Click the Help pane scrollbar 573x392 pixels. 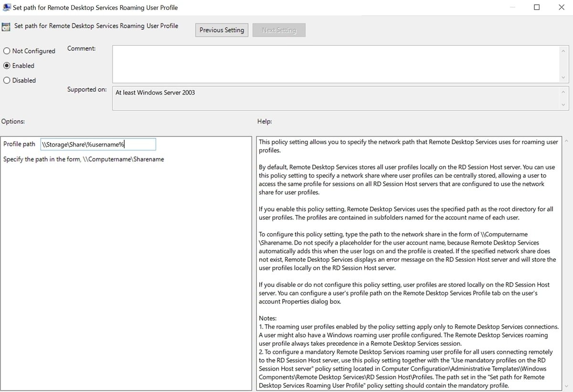tap(566, 263)
